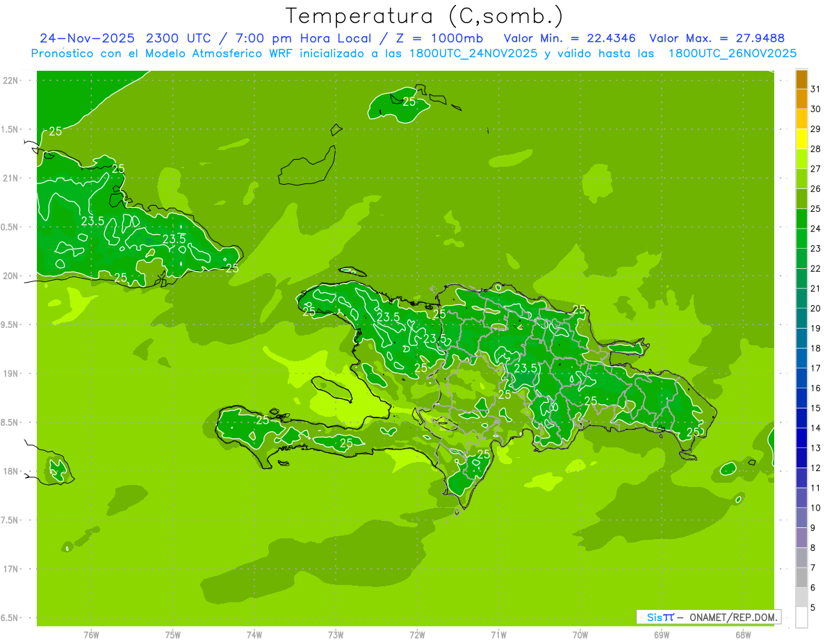Click the 21N latitude axis label
The image size is (834, 644).
click(x=12, y=178)
